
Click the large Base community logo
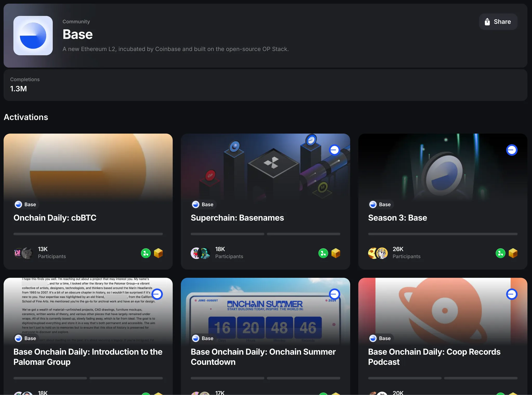pos(33,36)
